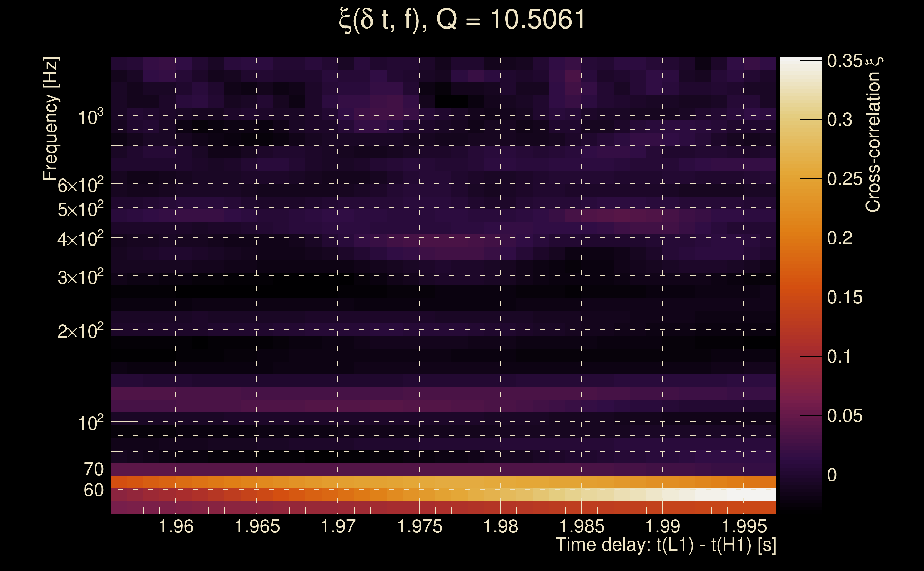924x571 pixels.
Task: Click the 0.05 colorbar tick label
Action: pos(845,416)
